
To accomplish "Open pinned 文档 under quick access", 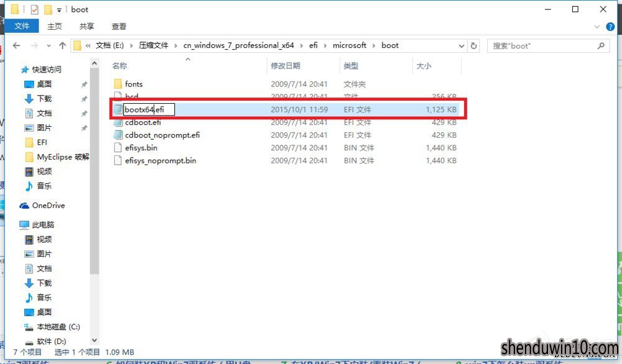I will [x=44, y=113].
